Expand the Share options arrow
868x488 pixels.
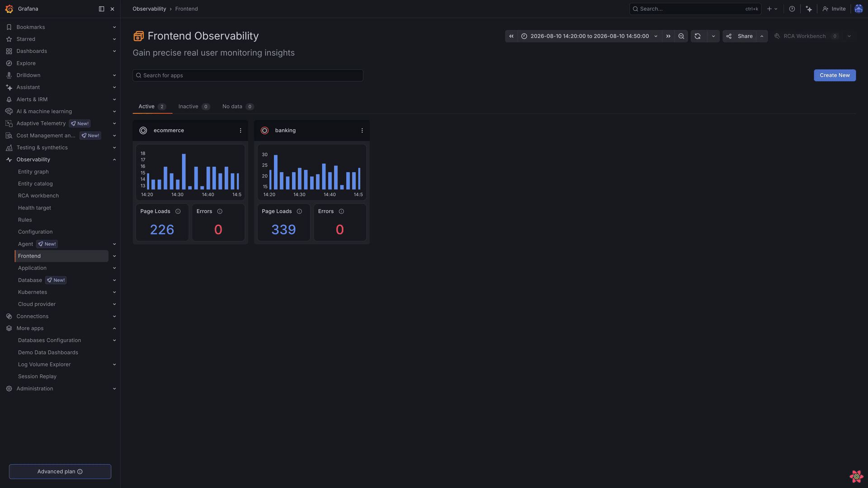[762, 36]
